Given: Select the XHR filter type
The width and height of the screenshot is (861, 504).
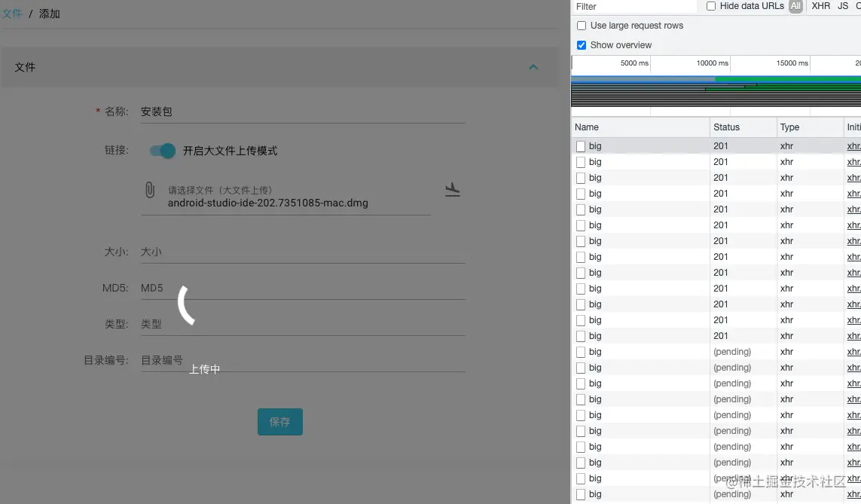Looking at the screenshot, I should coord(821,6).
